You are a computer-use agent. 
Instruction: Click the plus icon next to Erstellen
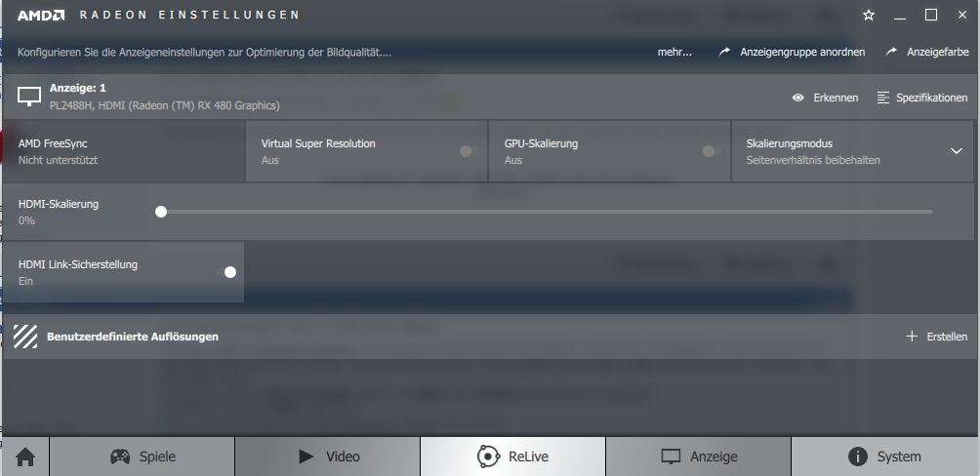click(x=912, y=337)
